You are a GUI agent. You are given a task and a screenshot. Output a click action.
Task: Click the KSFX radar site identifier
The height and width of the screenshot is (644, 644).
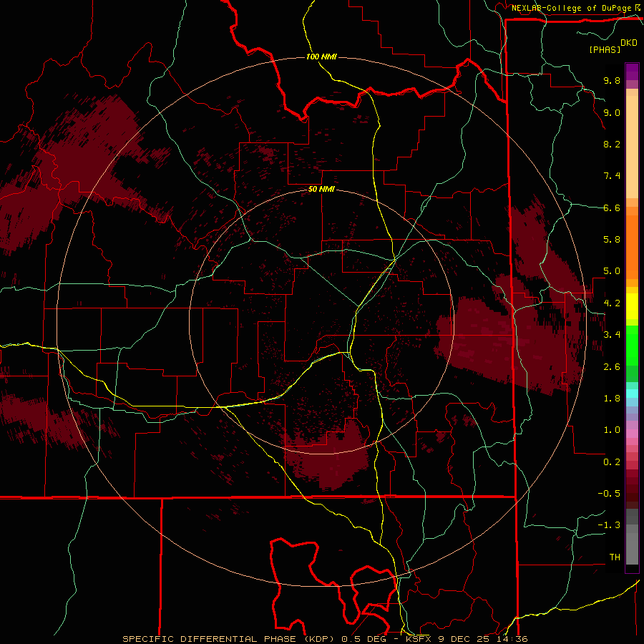[x=420, y=639]
